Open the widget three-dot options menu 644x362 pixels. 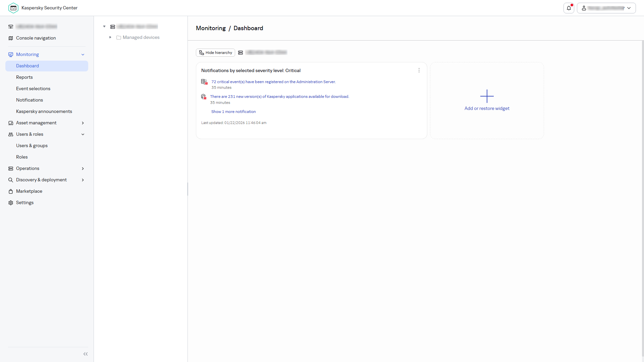click(419, 70)
